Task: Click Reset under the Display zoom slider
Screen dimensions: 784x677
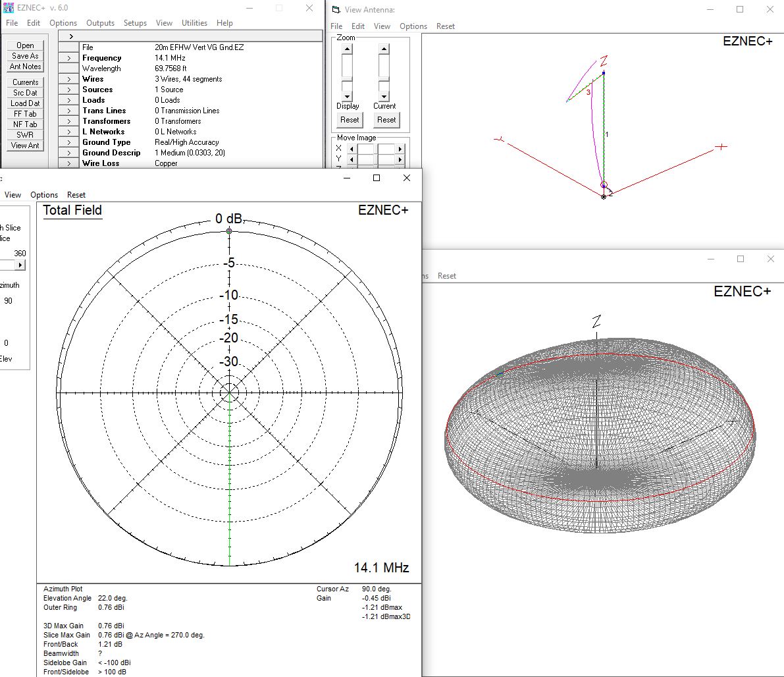Action: (349, 120)
